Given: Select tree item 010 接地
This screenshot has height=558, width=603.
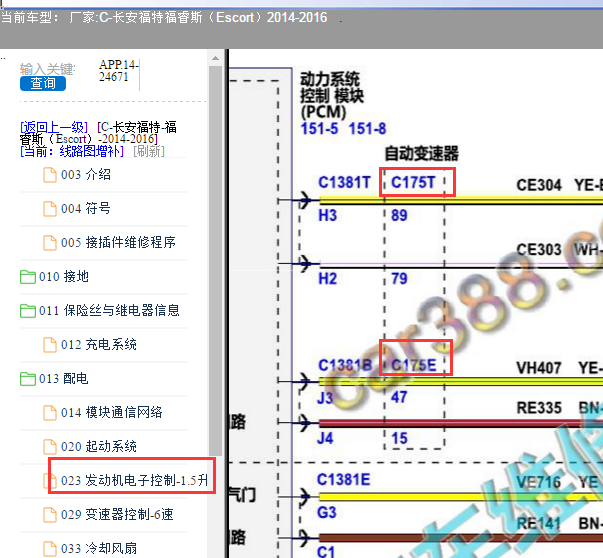Looking at the screenshot, I should (64, 277).
